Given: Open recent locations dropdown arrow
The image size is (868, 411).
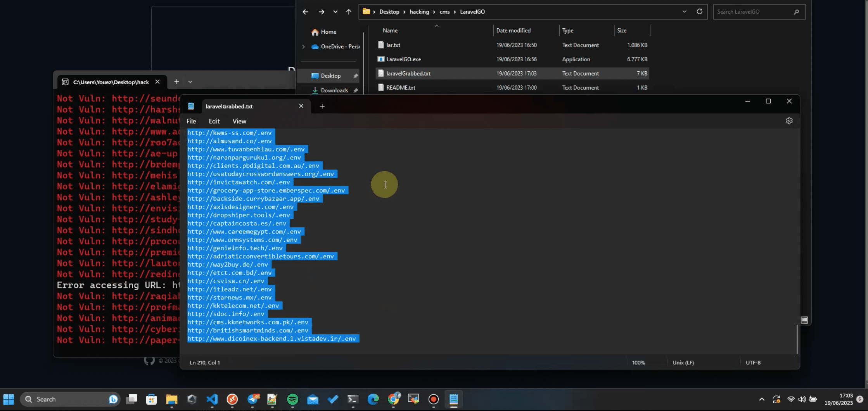Looking at the screenshot, I should tap(335, 12).
